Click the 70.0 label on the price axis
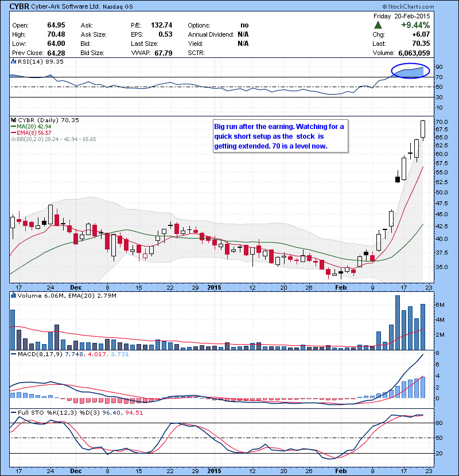459x476 pixels. coord(441,122)
